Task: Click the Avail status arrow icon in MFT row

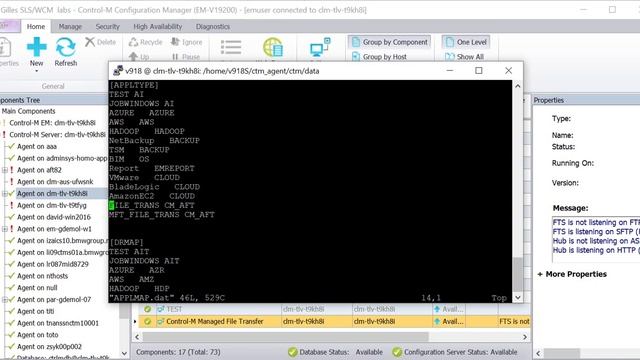Action: pyautogui.click(x=437, y=322)
